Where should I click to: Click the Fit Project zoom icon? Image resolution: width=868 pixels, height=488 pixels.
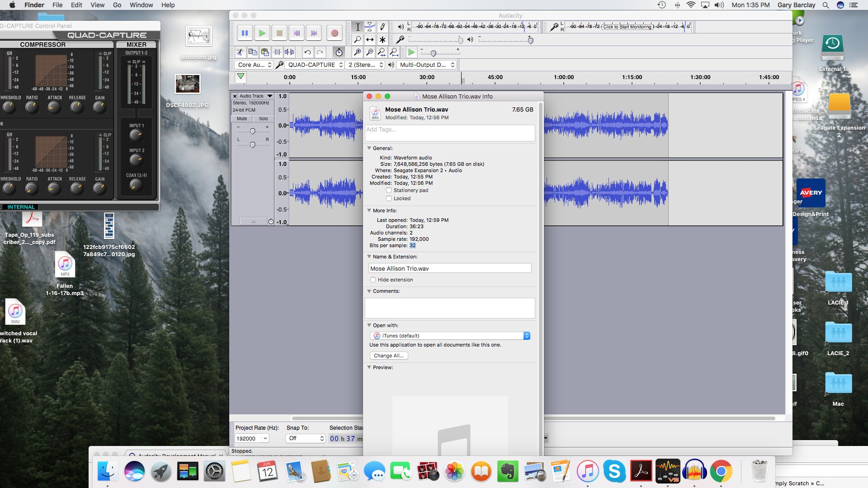394,52
